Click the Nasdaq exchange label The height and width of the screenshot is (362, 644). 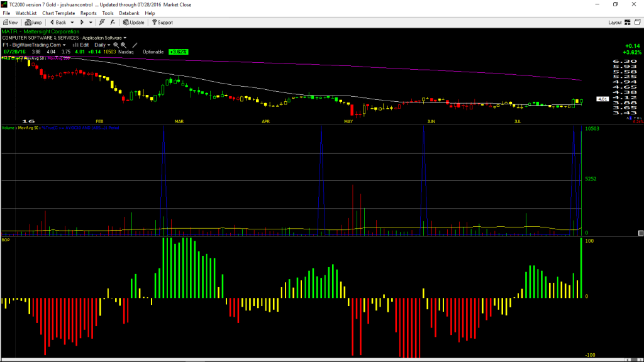point(126,52)
